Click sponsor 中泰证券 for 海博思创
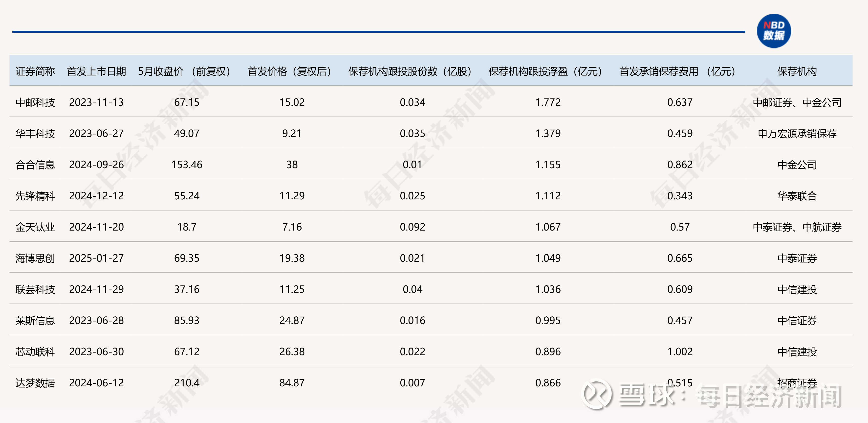The height and width of the screenshot is (423, 868). click(797, 258)
